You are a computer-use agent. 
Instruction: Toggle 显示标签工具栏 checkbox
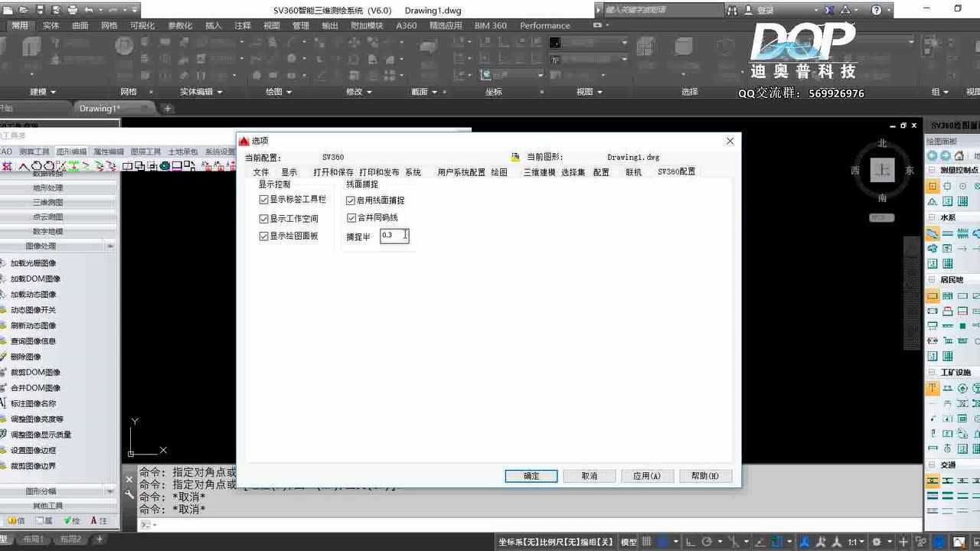tap(263, 200)
